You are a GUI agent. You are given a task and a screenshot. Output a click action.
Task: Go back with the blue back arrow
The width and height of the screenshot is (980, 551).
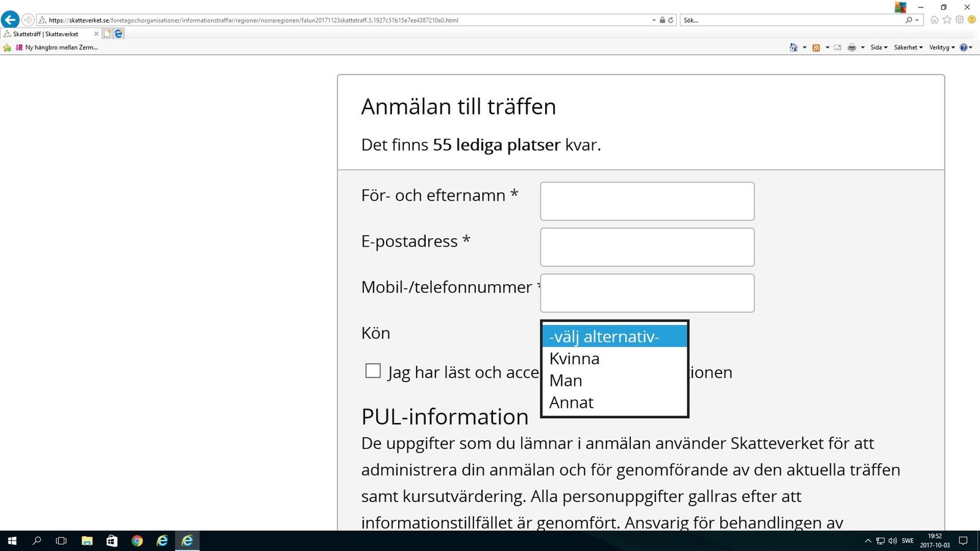click(x=10, y=20)
